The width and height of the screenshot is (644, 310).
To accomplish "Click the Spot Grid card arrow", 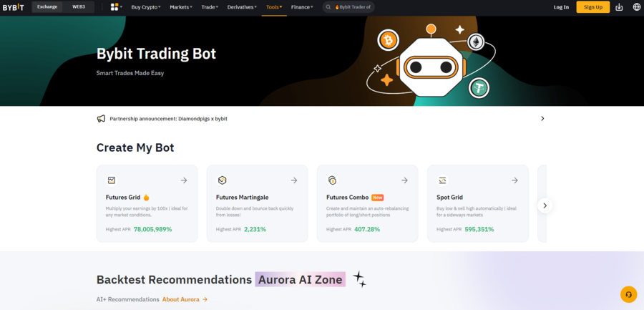I will pos(514,180).
